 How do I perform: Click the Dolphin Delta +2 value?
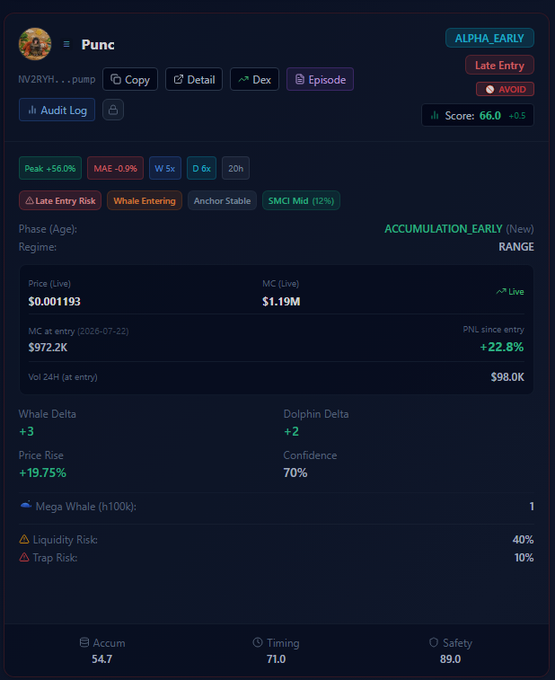(x=291, y=432)
